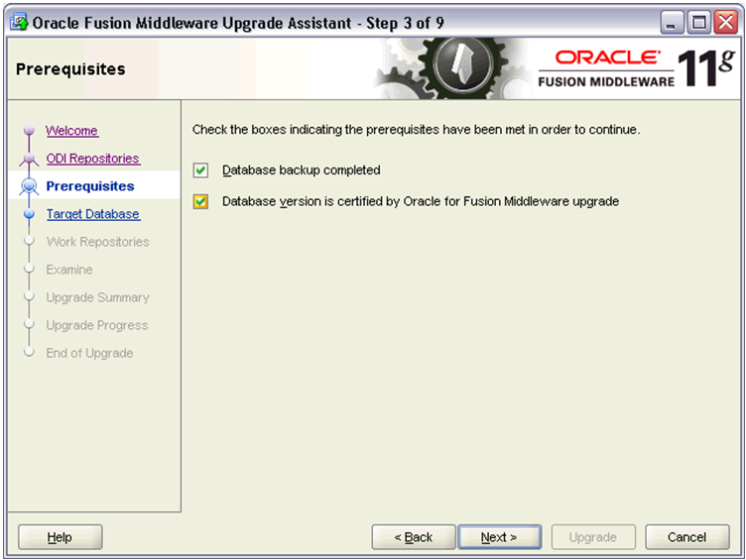The height and width of the screenshot is (560, 746).
Task: Go to ODI Repositories step
Action: 93,159
